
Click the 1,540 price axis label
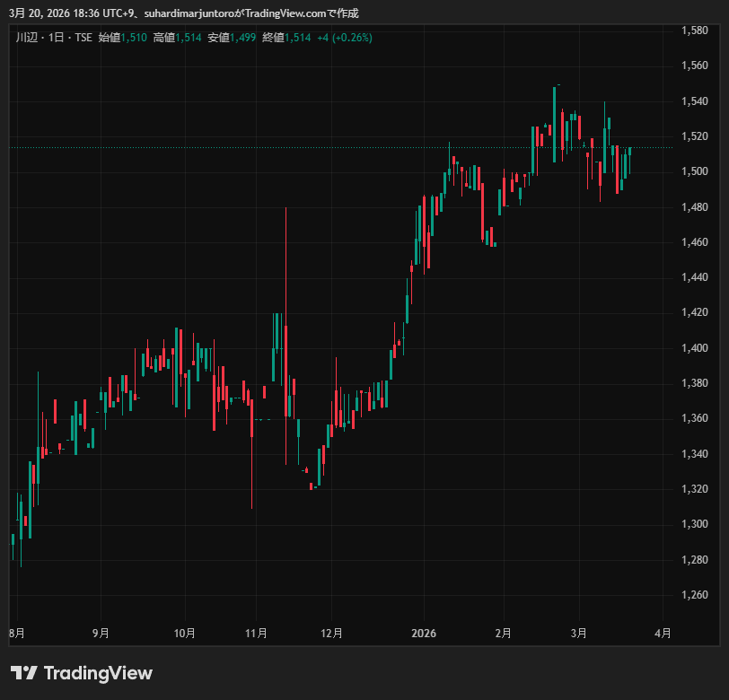[695, 101]
